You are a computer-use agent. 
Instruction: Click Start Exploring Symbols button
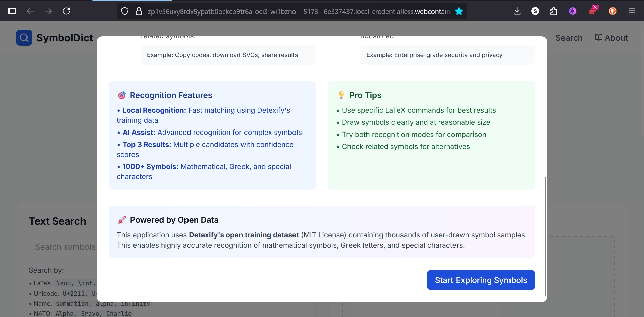[x=481, y=280]
